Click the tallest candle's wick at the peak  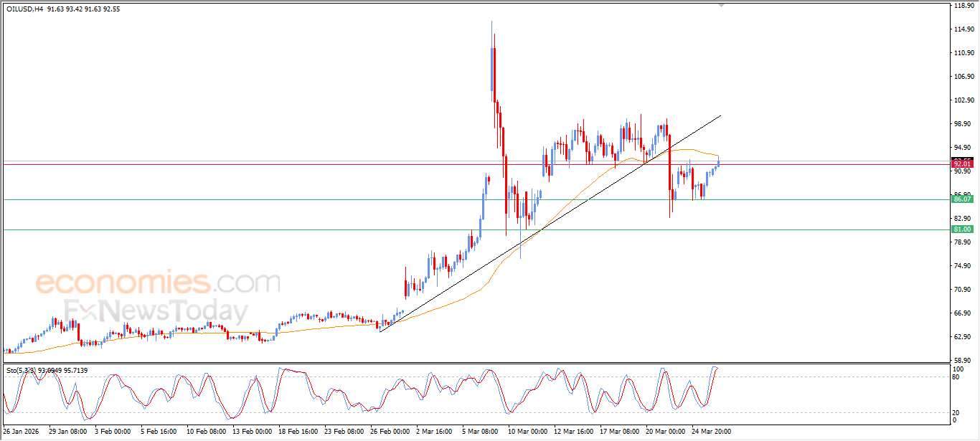point(491,23)
